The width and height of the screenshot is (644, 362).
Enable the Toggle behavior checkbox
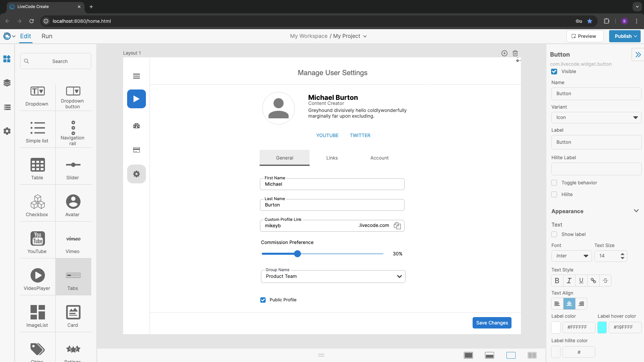pyautogui.click(x=554, y=183)
